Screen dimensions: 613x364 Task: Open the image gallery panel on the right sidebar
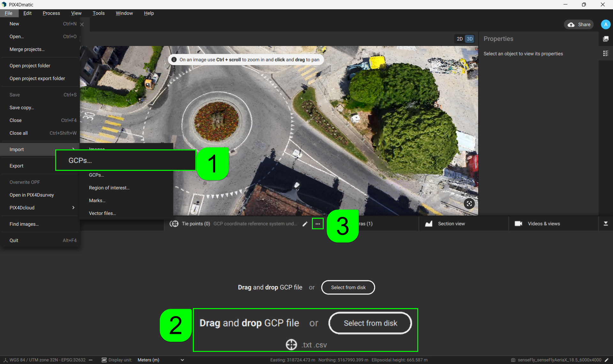pos(606,39)
